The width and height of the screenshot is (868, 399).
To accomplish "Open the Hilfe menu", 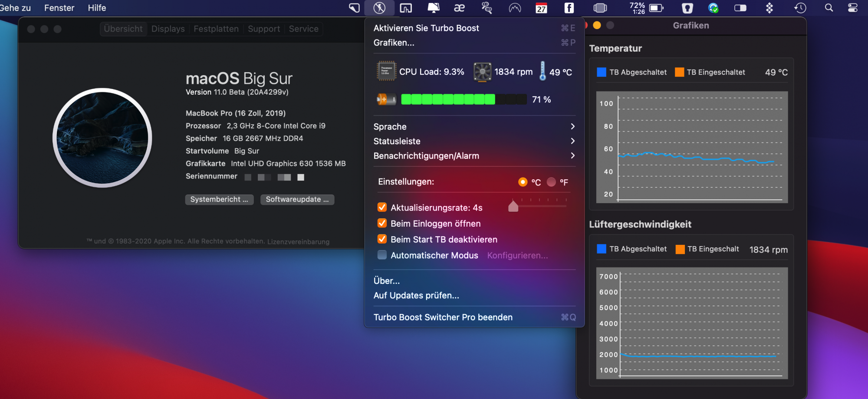I will pyautogui.click(x=97, y=8).
